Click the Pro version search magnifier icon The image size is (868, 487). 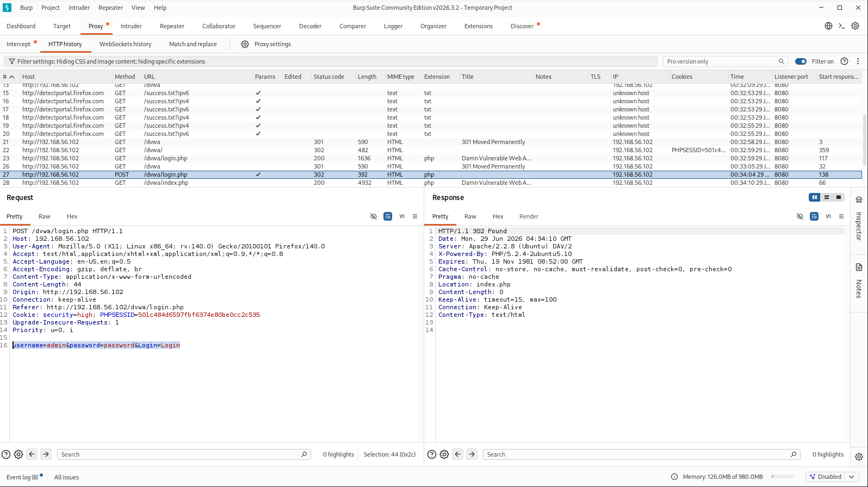[x=782, y=61]
